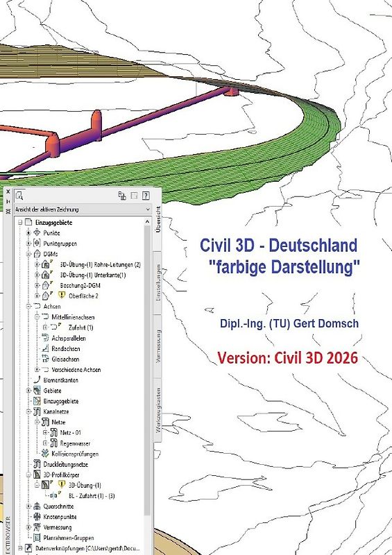Switch to the Vermessung side tab

pos(158,345)
